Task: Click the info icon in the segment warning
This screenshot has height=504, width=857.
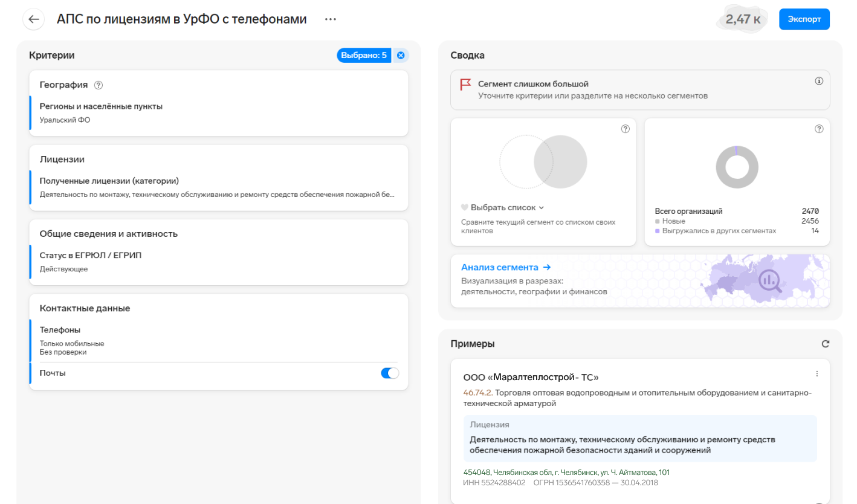Action: click(819, 81)
